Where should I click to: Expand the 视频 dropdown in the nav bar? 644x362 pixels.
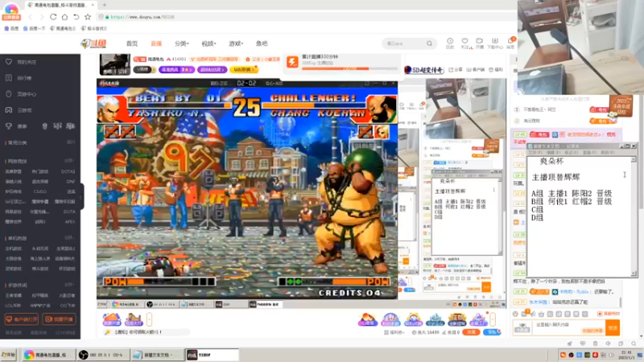208,43
